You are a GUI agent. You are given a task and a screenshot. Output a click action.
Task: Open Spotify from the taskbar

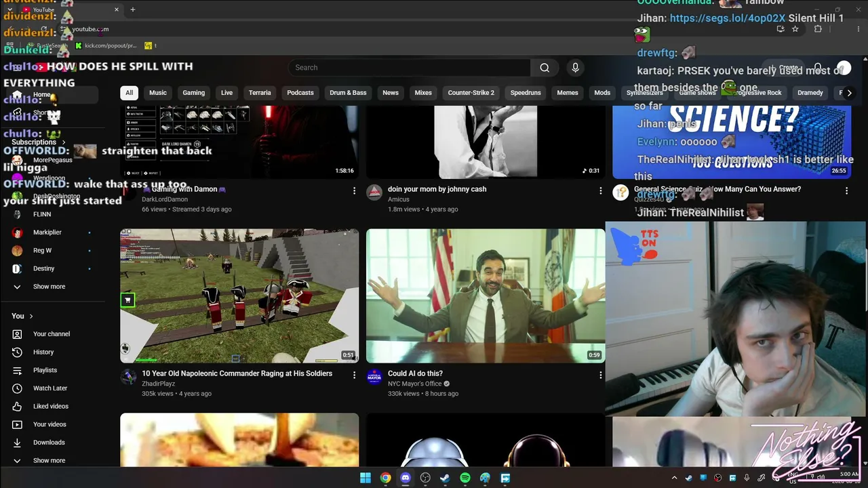point(465,478)
